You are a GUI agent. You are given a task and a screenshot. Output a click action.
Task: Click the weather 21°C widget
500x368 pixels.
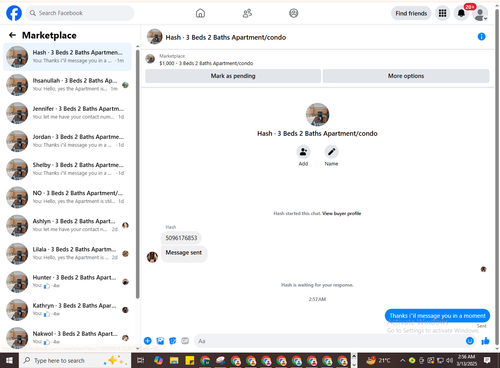pyautogui.click(x=378, y=360)
